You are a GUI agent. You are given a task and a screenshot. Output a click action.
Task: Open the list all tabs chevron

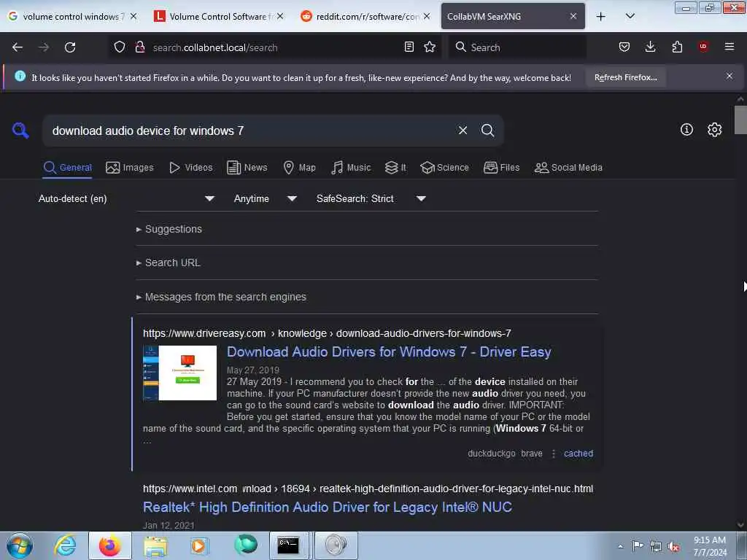tap(630, 16)
